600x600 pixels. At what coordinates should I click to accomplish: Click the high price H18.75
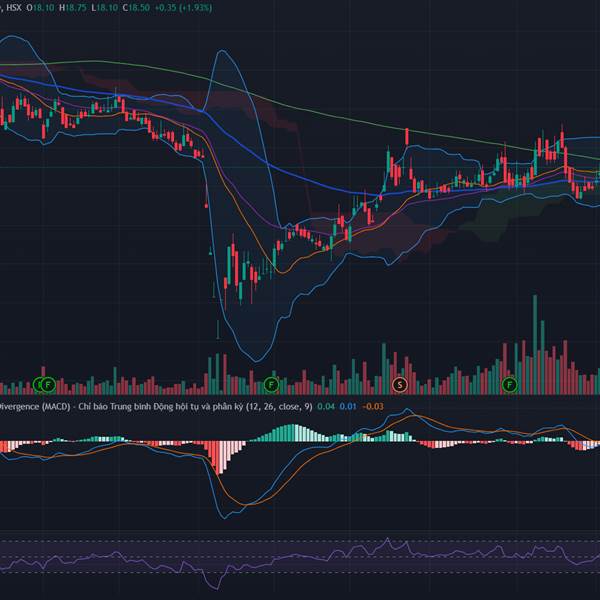(73, 7)
